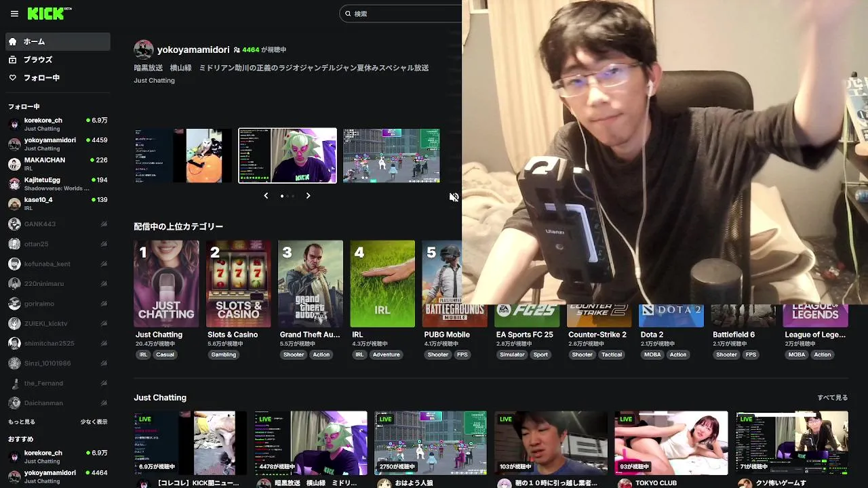
Task: Open MAKAICHAN channel in sidebar
Action: point(57,163)
